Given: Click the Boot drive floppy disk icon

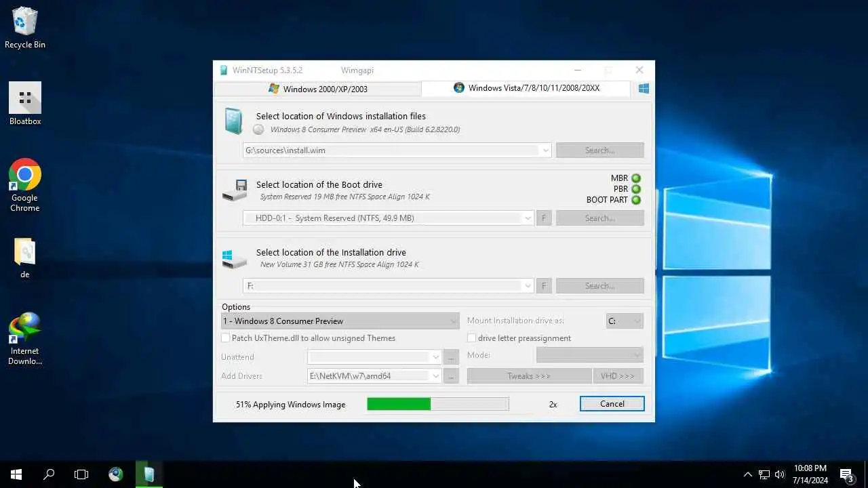Looking at the screenshot, I should coord(235,190).
